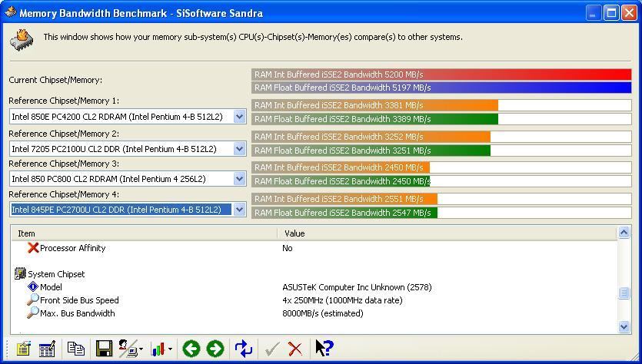Click value '4x 250MHz (1000MHz data rate)'
Image resolution: width=642 pixels, height=364 pixels.
click(x=342, y=300)
